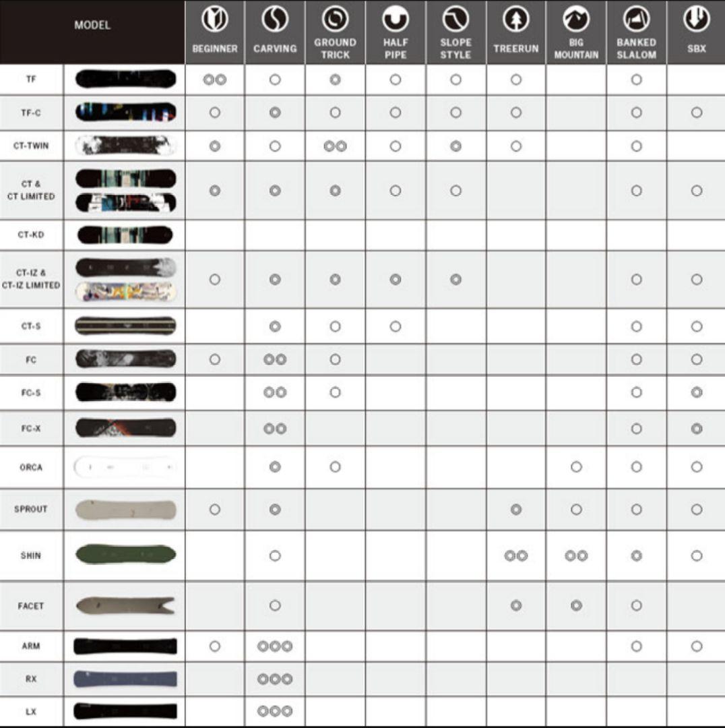Click the Ground Trick column icon
The height and width of the screenshot is (728, 725).
pyautogui.click(x=335, y=20)
